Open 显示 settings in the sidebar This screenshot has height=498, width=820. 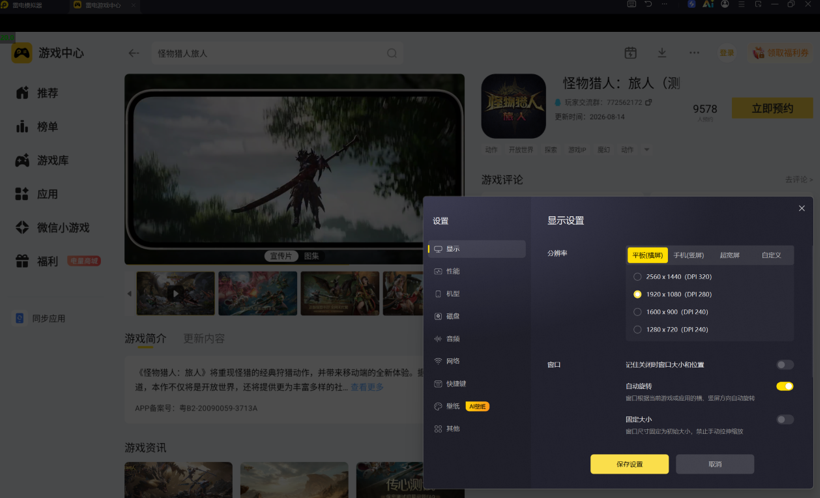pyautogui.click(x=476, y=249)
